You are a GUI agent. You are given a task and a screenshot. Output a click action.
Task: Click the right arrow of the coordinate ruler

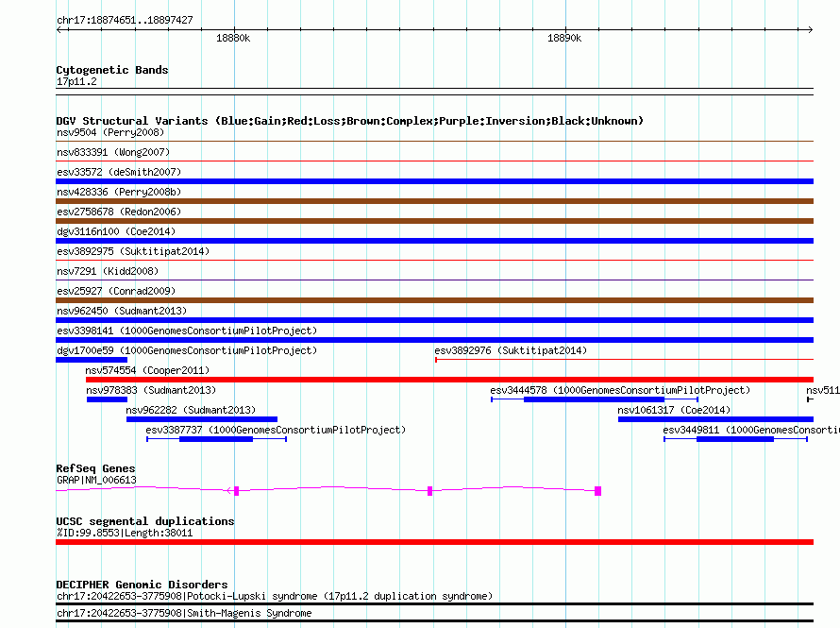tap(810, 30)
